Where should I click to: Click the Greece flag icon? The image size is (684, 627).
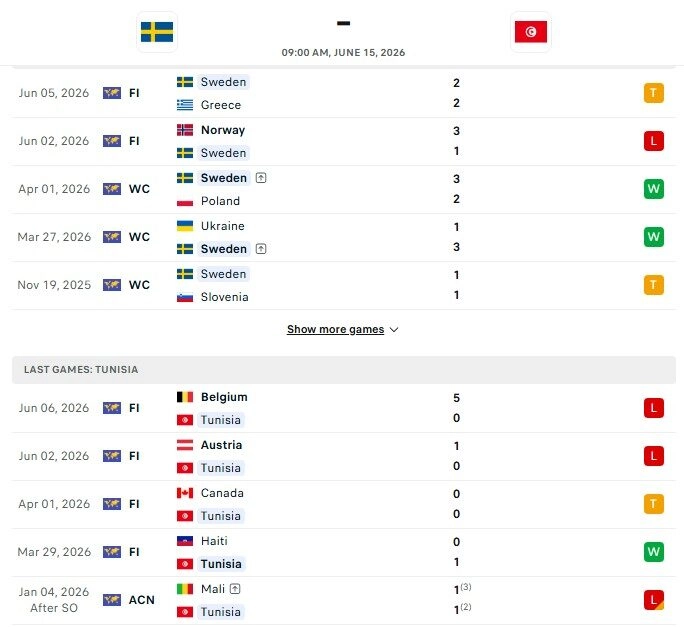[185, 105]
